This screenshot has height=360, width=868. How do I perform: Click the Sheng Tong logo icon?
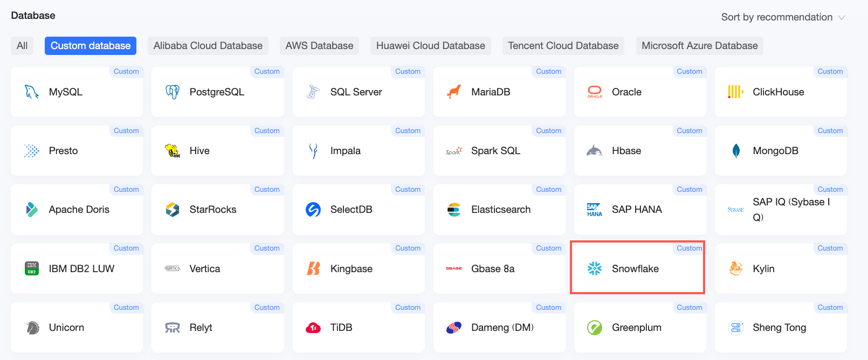(x=736, y=327)
